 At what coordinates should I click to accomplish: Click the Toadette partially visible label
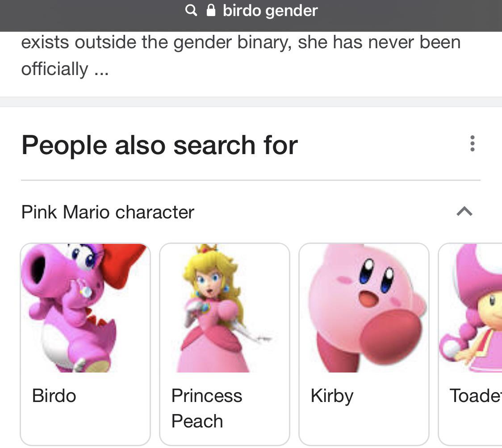click(473, 395)
